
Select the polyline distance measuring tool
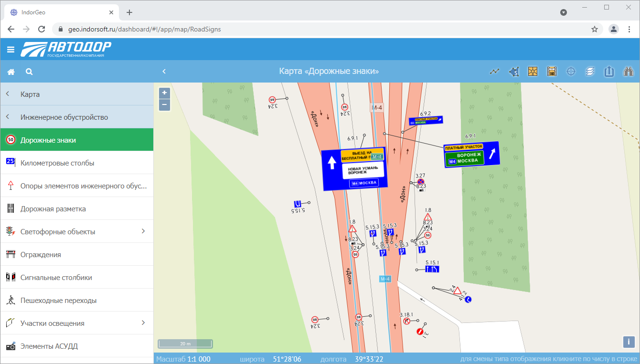click(494, 72)
